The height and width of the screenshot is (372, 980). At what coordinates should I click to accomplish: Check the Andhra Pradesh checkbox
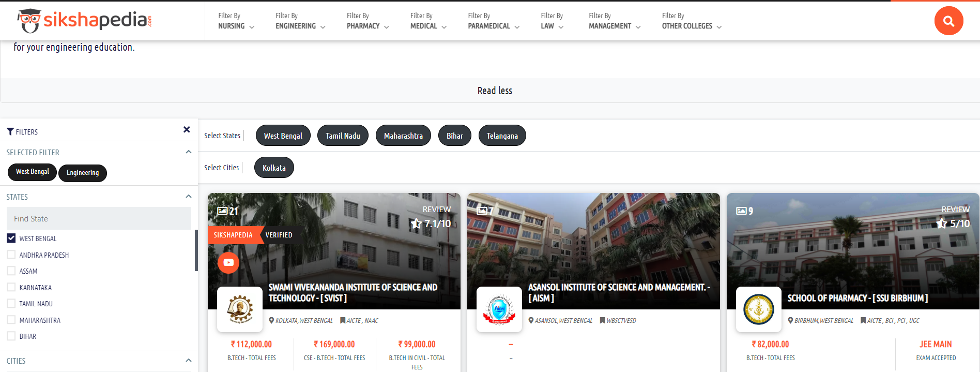pyautogui.click(x=11, y=255)
